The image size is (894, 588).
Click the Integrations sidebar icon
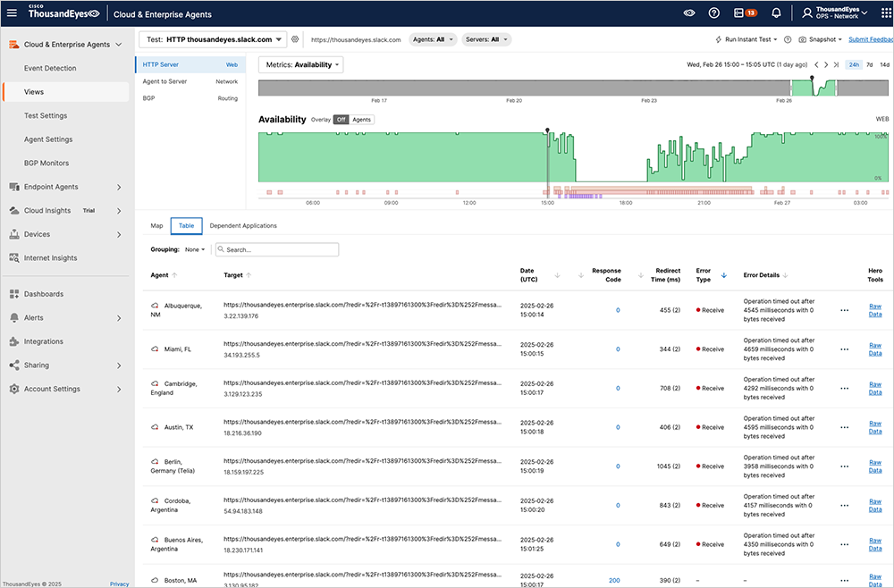coord(14,341)
